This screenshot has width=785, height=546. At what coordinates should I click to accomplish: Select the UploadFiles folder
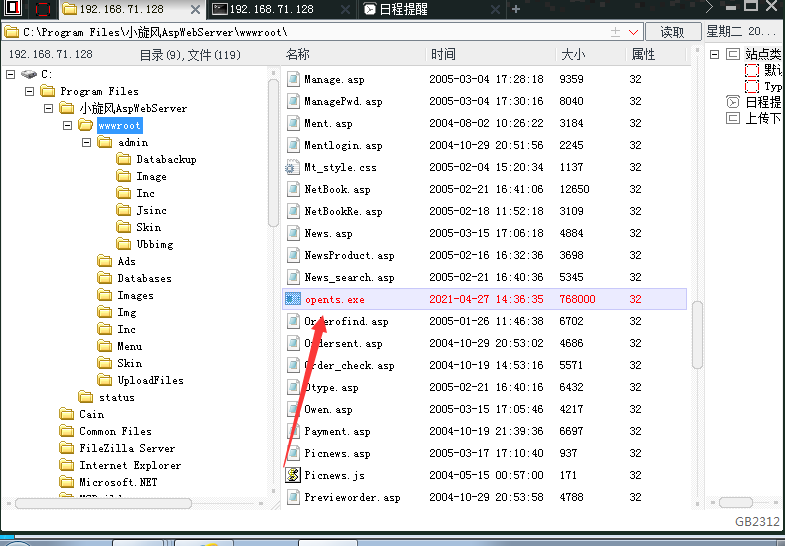150,380
